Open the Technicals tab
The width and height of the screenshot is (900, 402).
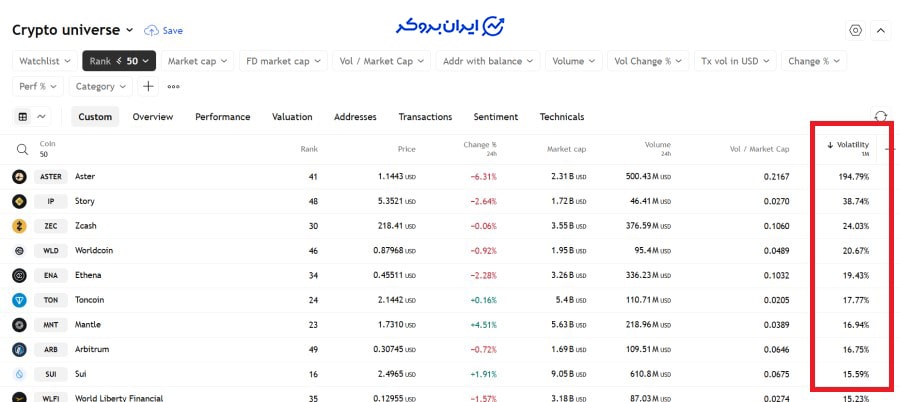click(561, 117)
